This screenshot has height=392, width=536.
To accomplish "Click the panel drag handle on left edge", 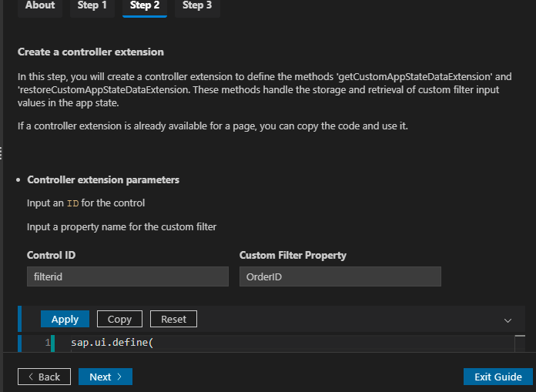I will (1, 153).
